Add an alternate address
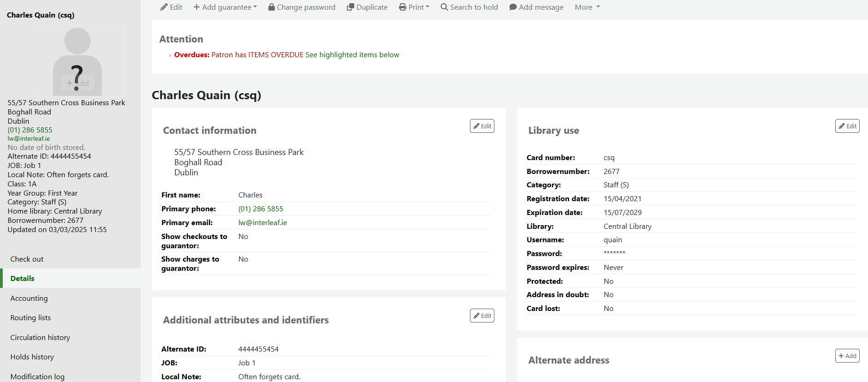Viewport: 868px width, 382px height. point(847,356)
